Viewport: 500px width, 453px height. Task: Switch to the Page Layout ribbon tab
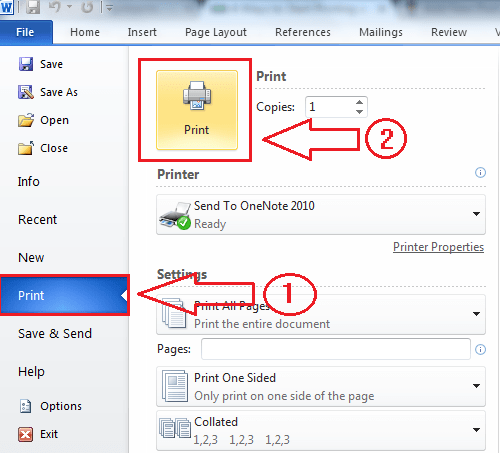click(x=216, y=32)
